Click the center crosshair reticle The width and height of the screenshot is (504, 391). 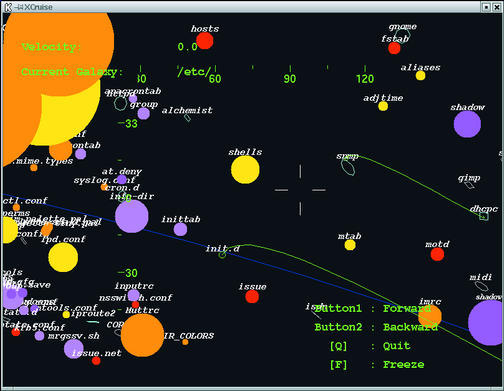point(300,190)
